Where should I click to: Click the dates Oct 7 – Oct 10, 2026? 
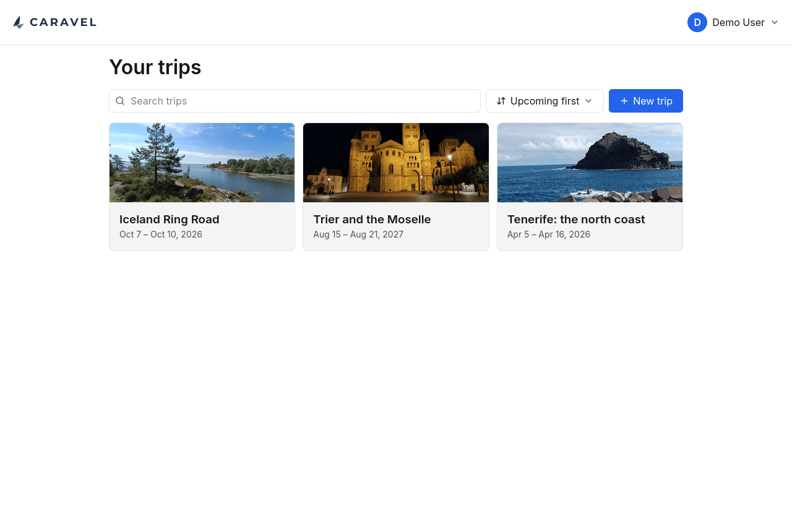(x=161, y=234)
